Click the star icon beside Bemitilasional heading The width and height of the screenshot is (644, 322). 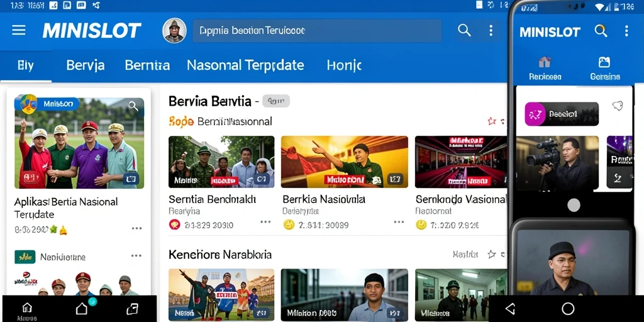coord(491,121)
